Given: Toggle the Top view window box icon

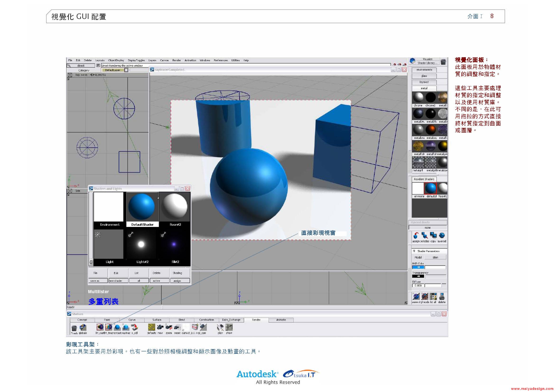Looking at the screenshot, I should point(70,75).
